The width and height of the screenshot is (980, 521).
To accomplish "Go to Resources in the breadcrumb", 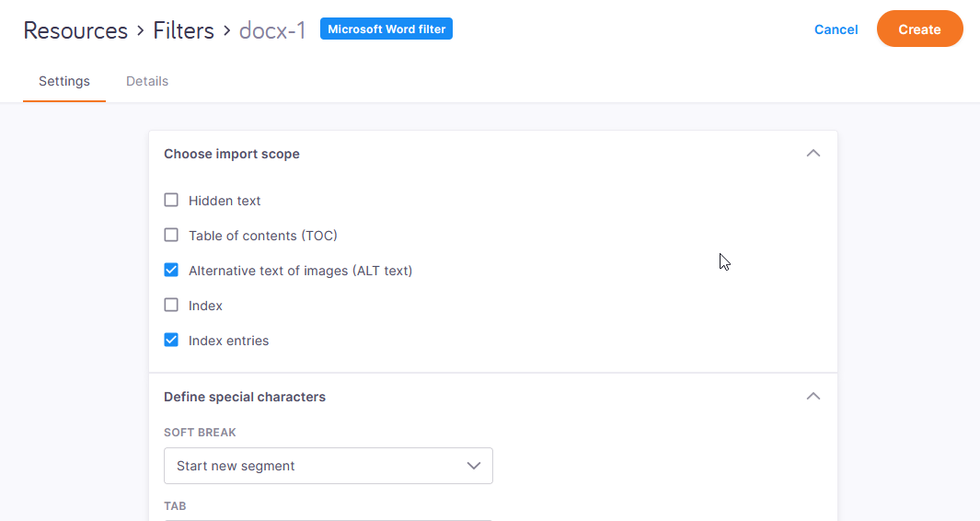I will 75,30.
